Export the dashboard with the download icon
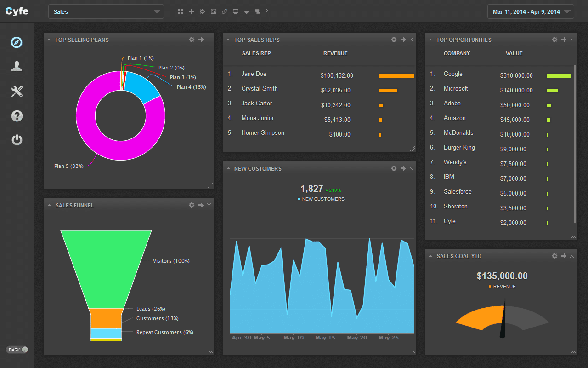The height and width of the screenshot is (368, 588). 246,11
